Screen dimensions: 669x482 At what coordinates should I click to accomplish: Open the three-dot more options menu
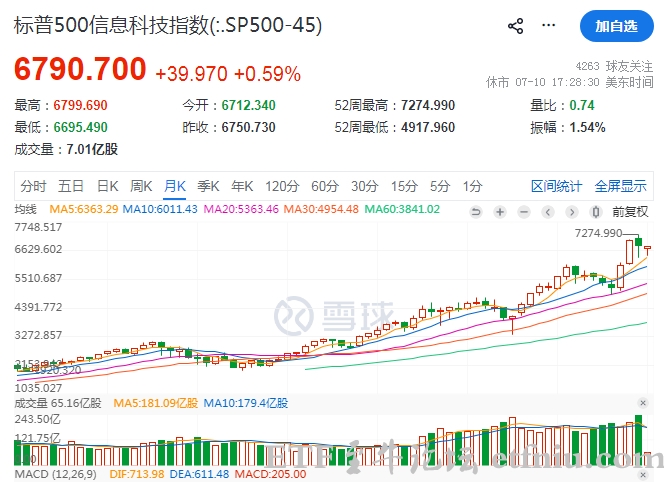tap(548, 25)
